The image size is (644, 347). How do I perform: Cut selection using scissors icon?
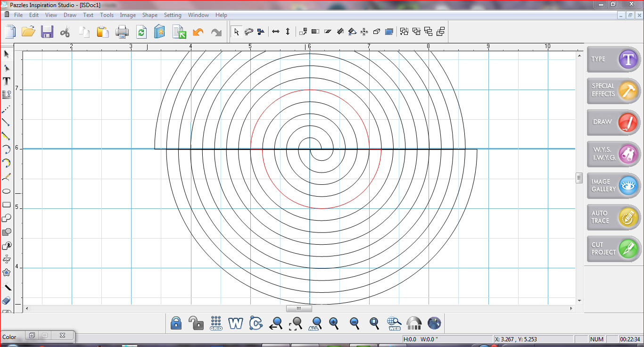click(x=65, y=32)
